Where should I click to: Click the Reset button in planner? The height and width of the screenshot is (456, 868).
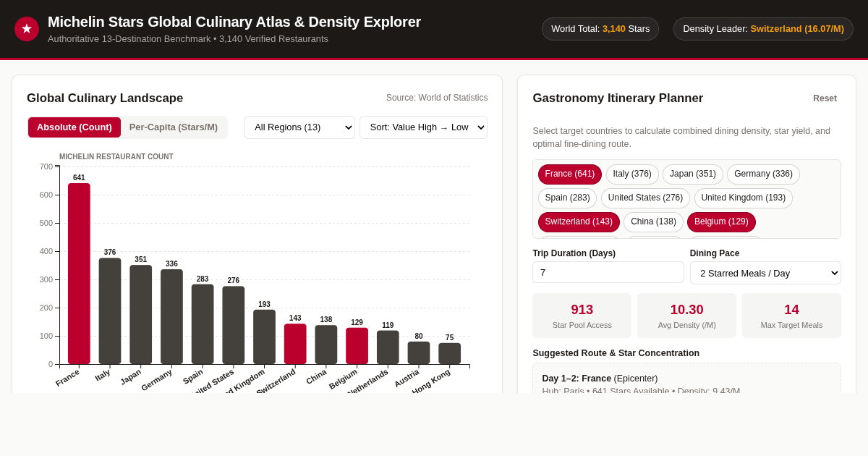coord(825,98)
